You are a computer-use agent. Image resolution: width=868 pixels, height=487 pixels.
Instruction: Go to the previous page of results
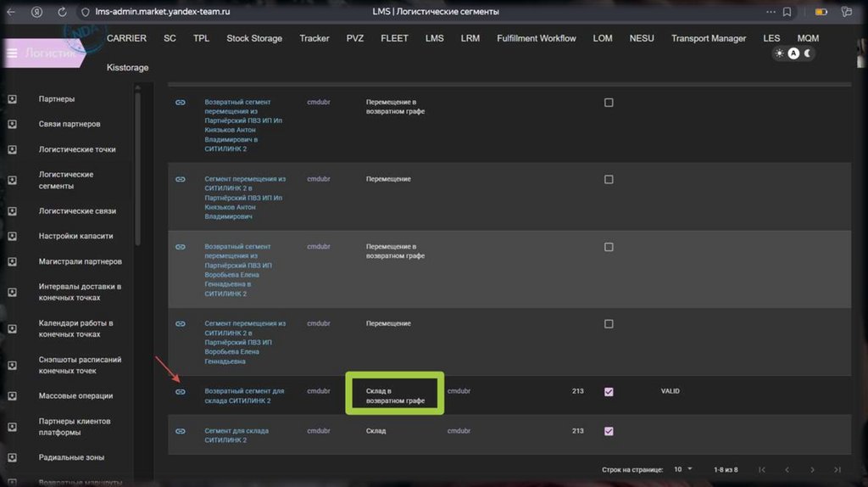coord(787,470)
